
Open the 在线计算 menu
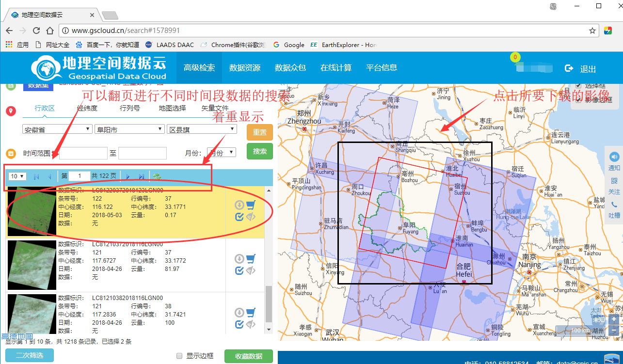pyautogui.click(x=336, y=68)
